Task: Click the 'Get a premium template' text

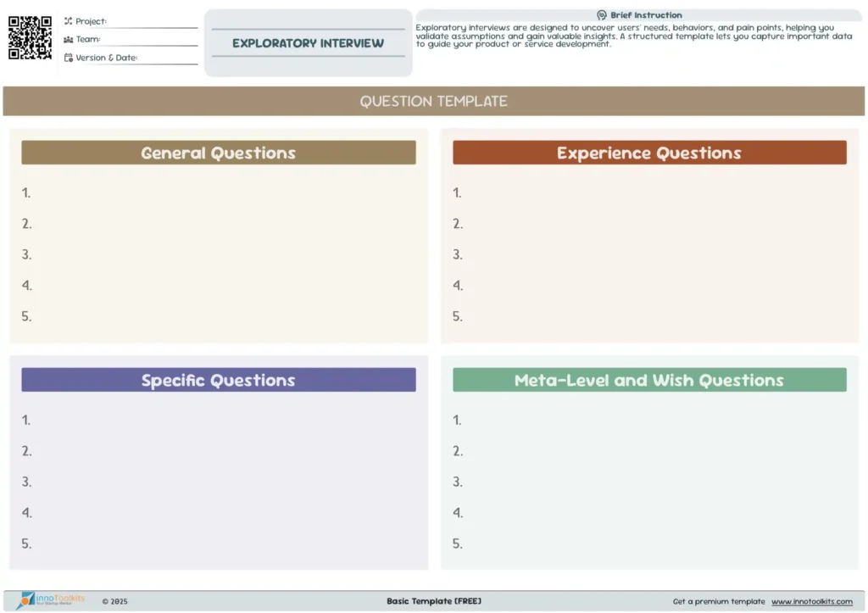Action: coord(719,602)
